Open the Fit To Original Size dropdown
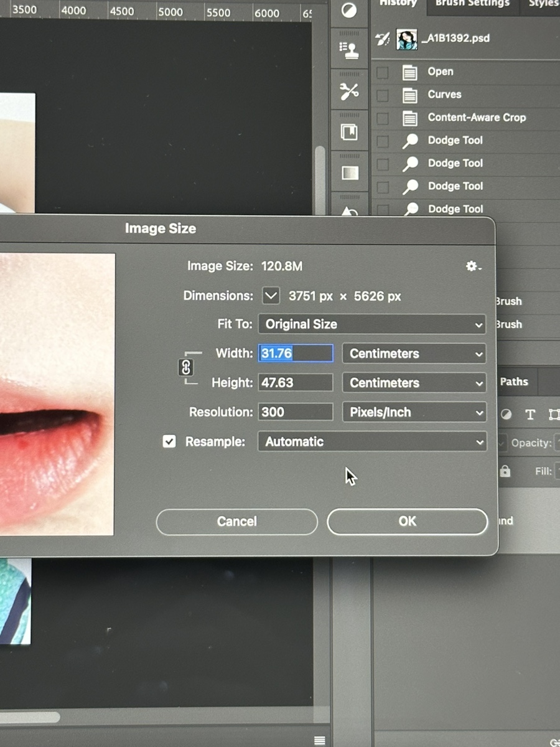The height and width of the screenshot is (747, 560). (x=372, y=324)
